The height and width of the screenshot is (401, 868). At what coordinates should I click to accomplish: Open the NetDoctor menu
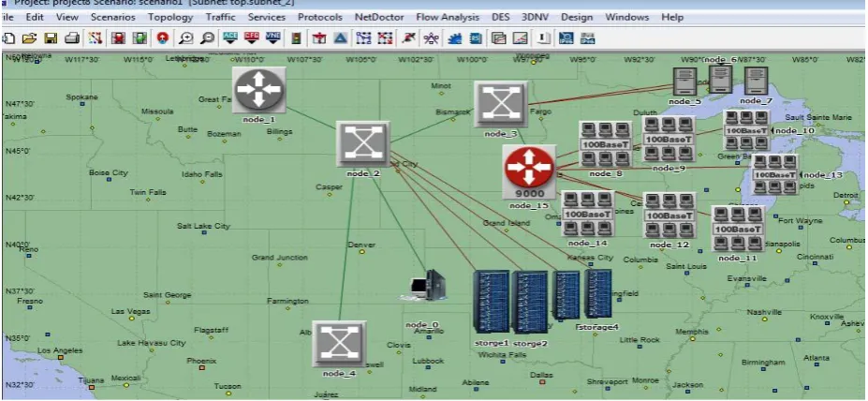click(379, 17)
